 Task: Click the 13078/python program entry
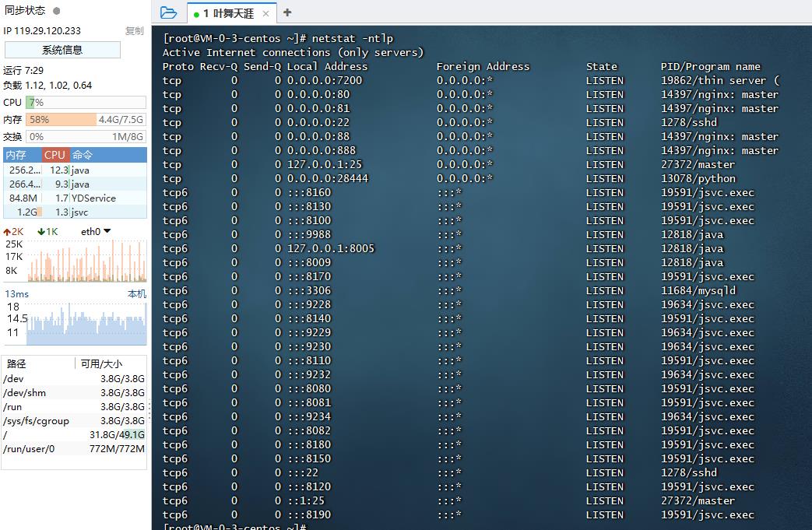(698, 178)
